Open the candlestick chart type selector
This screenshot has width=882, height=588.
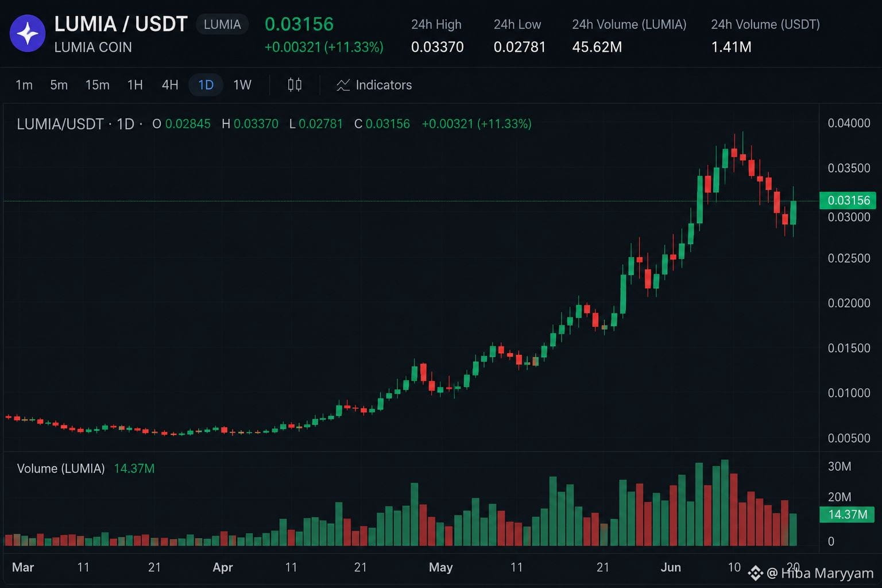pos(295,85)
